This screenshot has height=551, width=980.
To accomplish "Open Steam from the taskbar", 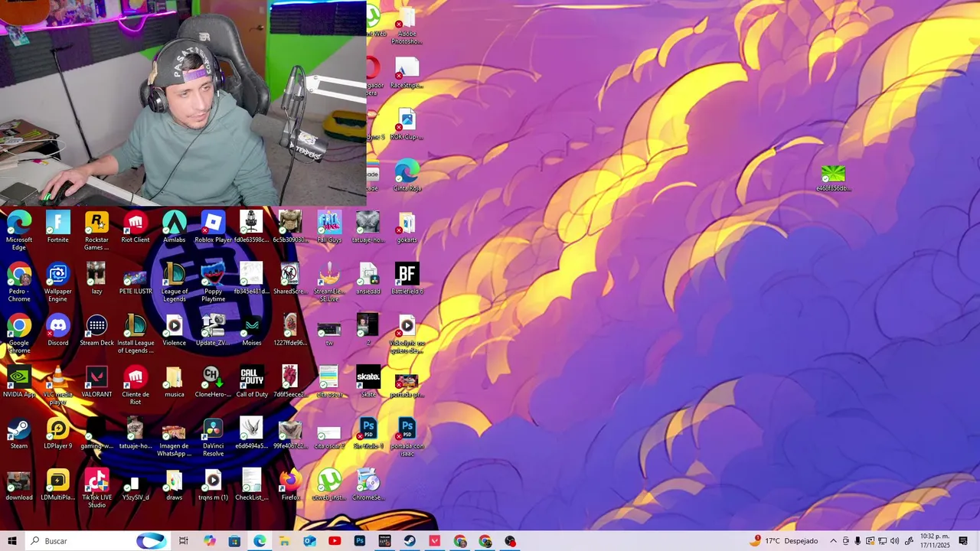I will pyautogui.click(x=410, y=541).
